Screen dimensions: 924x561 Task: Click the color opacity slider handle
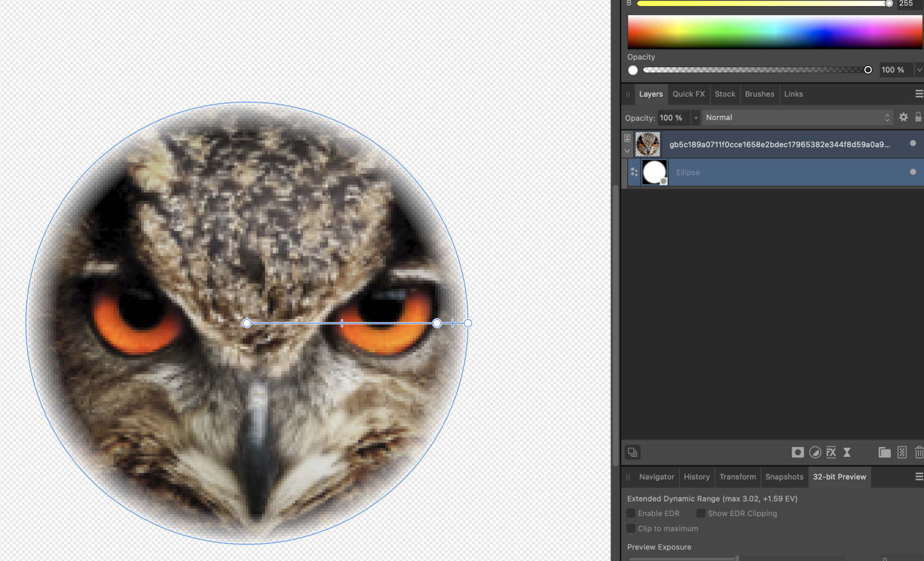pos(868,70)
